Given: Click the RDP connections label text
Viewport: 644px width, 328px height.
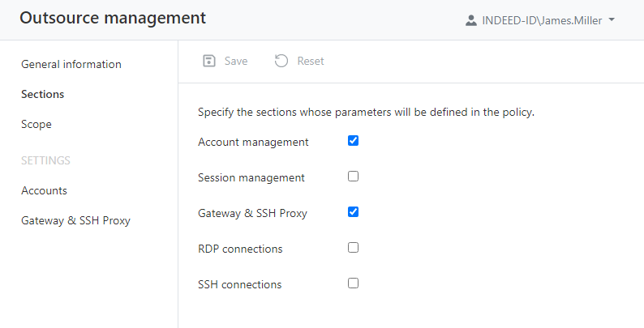Looking at the screenshot, I should (x=240, y=249).
